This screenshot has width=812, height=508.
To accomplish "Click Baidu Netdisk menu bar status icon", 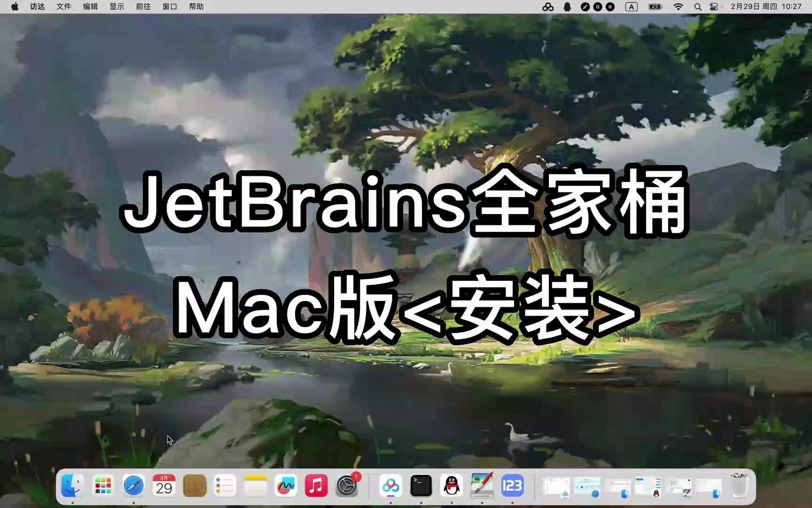I will 548,7.
